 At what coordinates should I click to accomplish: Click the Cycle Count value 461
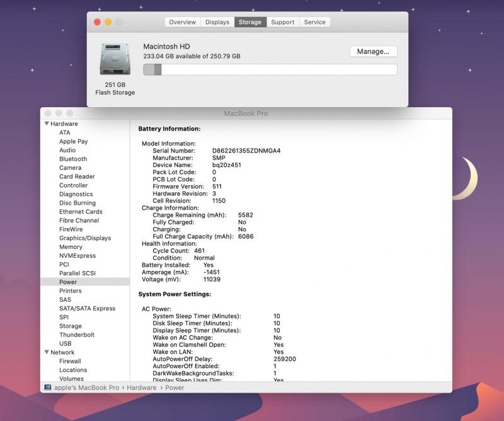[x=199, y=251]
